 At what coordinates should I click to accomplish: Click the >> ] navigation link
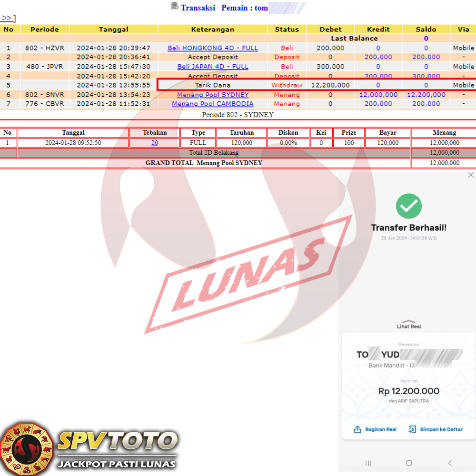click(8, 18)
